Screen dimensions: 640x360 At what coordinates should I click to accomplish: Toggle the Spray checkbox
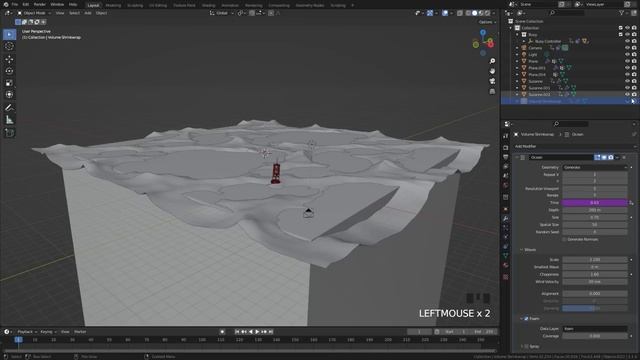coord(526,347)
